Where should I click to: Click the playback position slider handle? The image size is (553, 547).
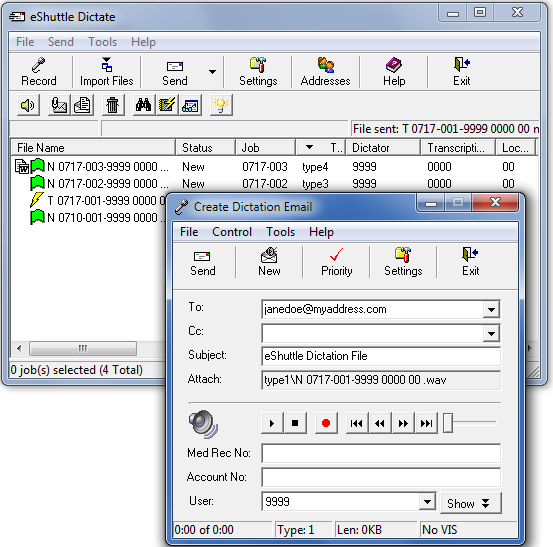[x=448, y=423]
